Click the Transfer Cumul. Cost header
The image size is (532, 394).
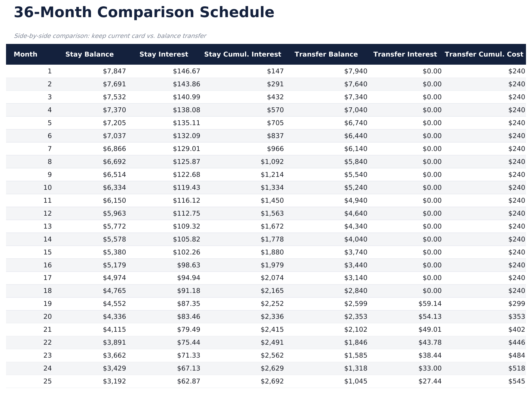(x=484, y=54)
